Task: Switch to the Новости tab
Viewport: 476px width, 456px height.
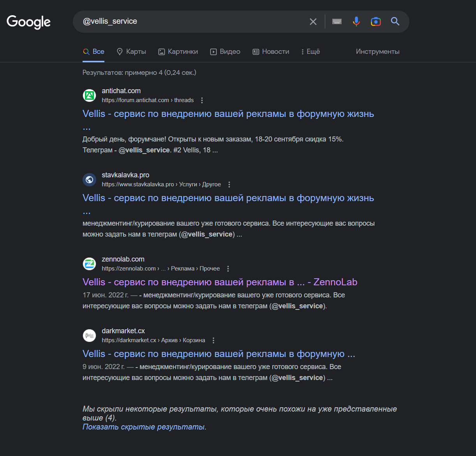Action: tap(271, 52)
